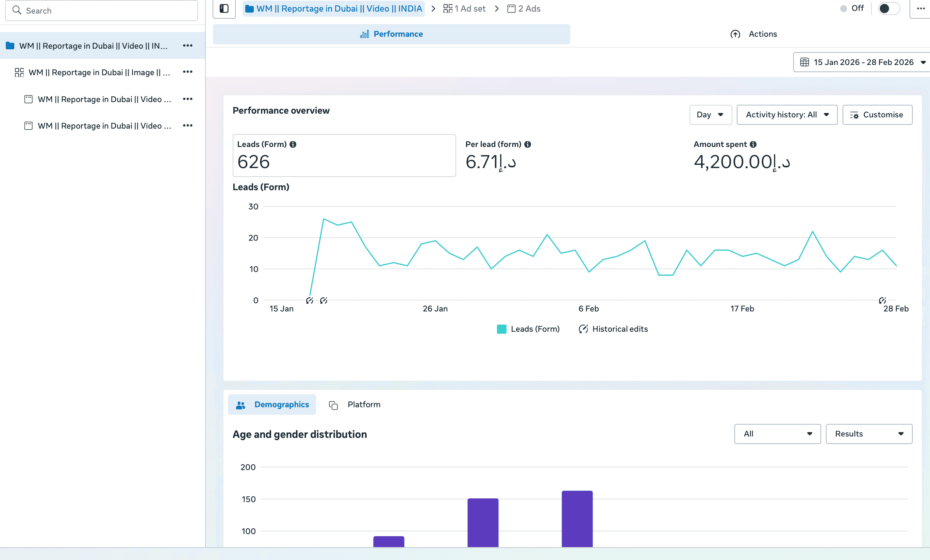The height and width of the screenshot is (560, 930).
Task: Click the top-right more options ellipsis
Action: point(920,9)
